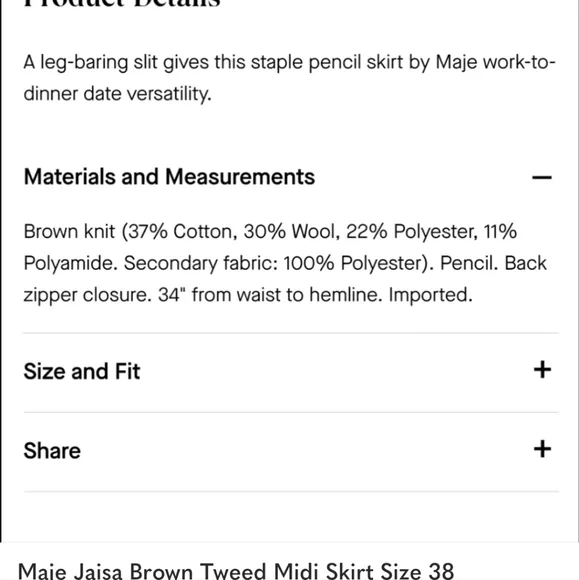Click the 'Brown knit' text in materials
The height and width of the screenshot is (580, 579).
(x=70, y=232)
